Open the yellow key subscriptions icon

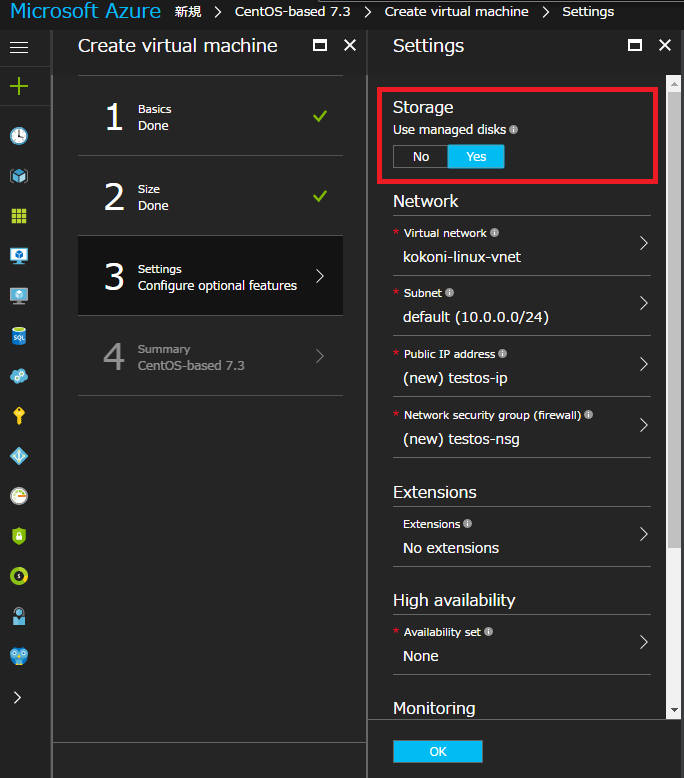coord(19,416)
